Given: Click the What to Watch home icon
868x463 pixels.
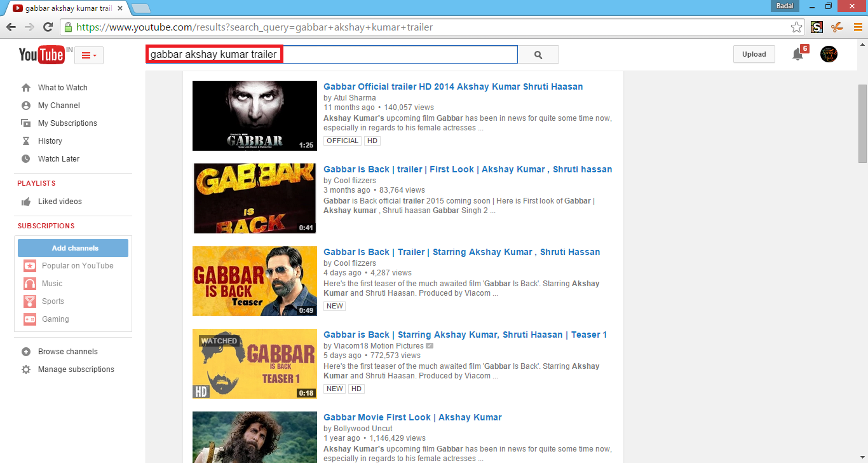Looking at the screenshot, I should (26, 88).
